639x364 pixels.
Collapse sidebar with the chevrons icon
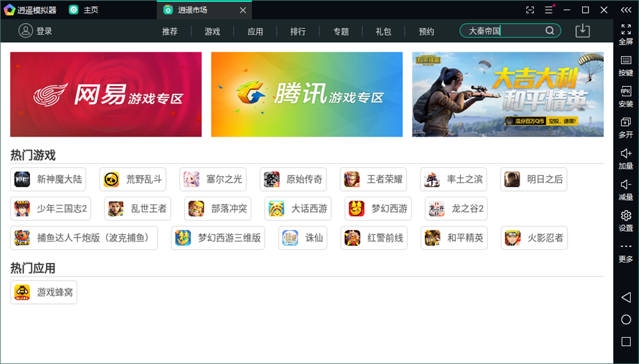click(626, 10)
